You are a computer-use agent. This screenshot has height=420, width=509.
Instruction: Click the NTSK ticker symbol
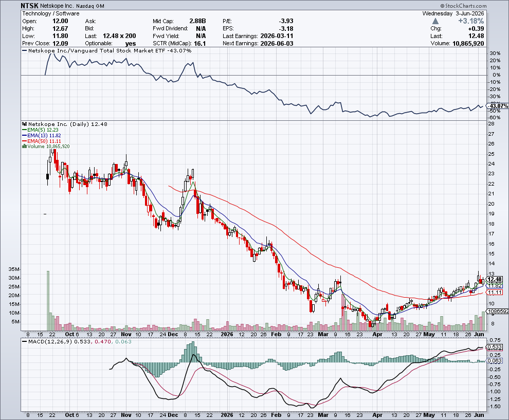click(29, 6)
